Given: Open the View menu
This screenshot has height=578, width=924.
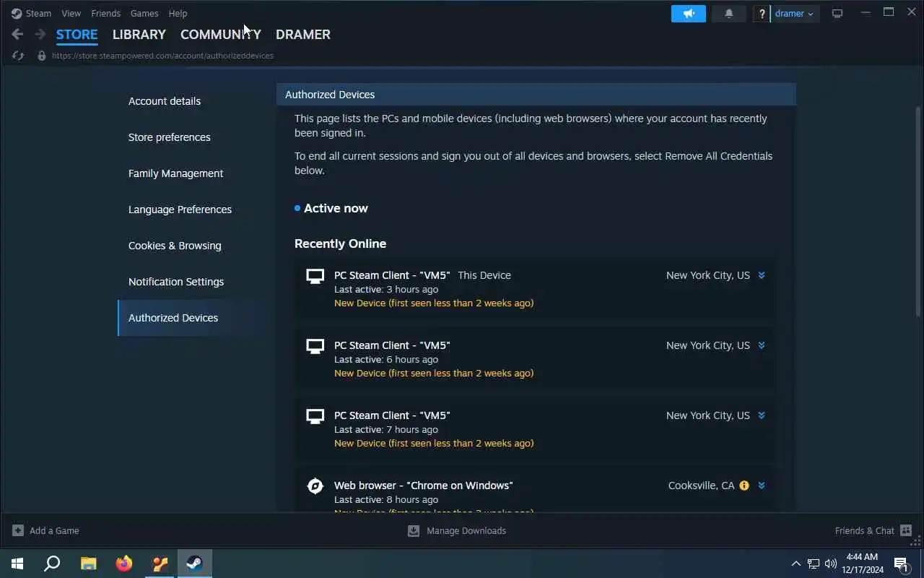Looking at the screenshot, I should 71,13.
